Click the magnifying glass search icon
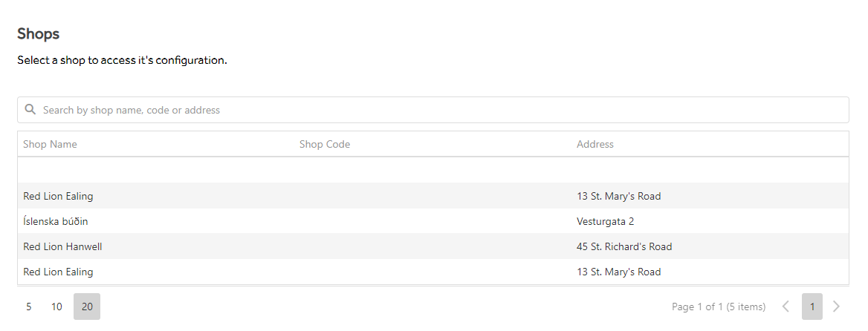The image size is (868, 331). [x=30, y=109]
